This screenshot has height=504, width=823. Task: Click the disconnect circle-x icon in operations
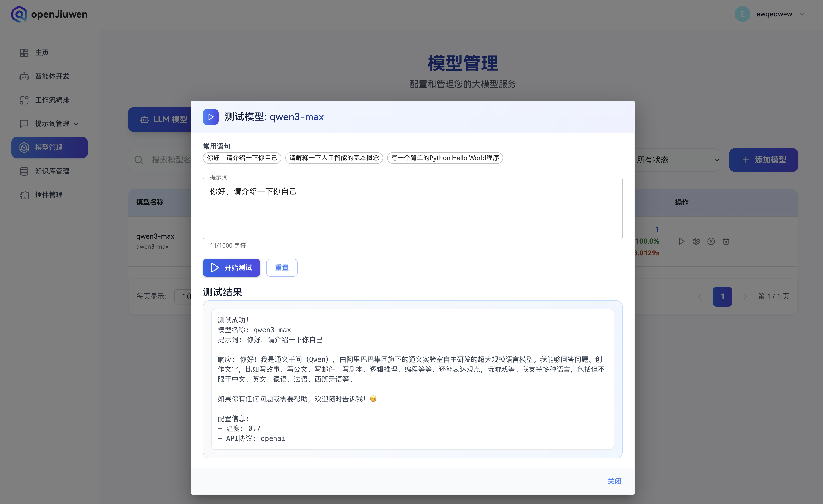(711, 241)
